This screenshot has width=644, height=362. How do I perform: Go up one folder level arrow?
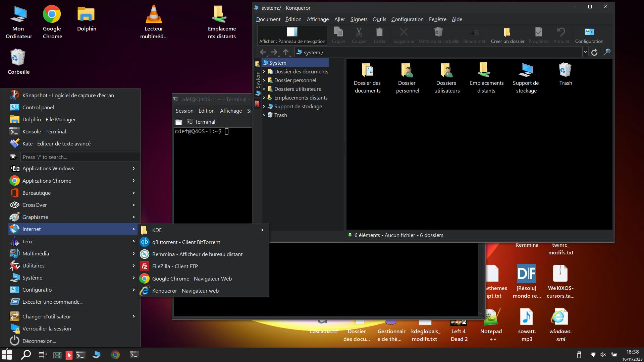pos(286,52)
